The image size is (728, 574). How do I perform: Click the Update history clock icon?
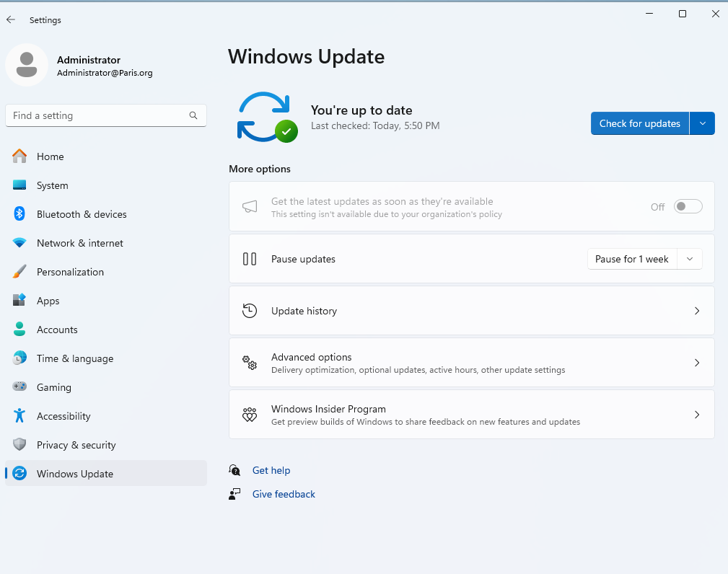click(250, 310)
